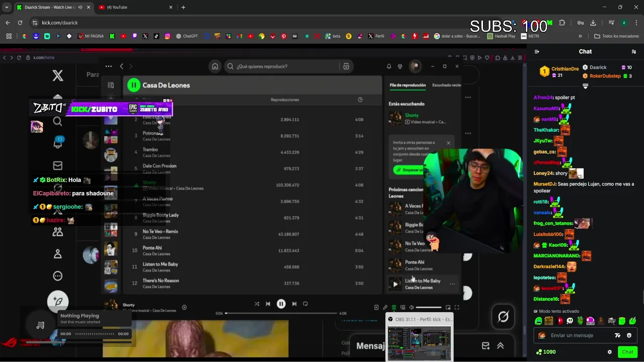Image resolution: width=644 pixels, height=362 pixels.
Task: Click Spotify song progress bar
Action: 281,313
